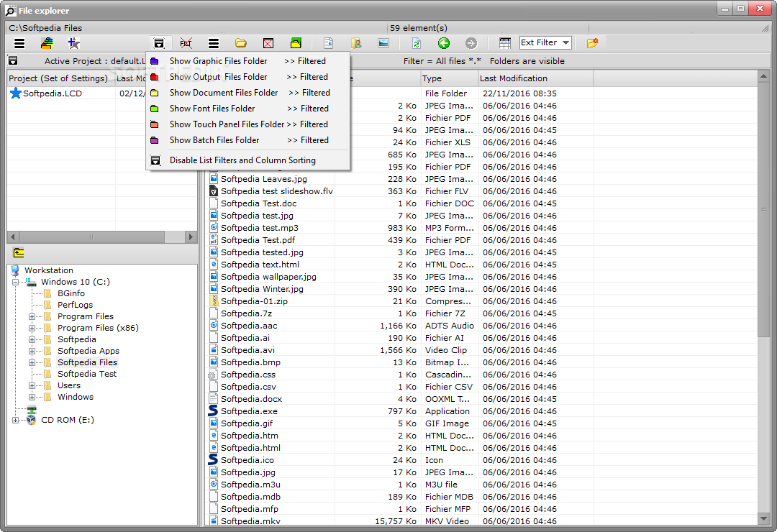Expand the Program Files tree node
The image size is (777, 532).
pyautogui.click(x=32, y=316)
